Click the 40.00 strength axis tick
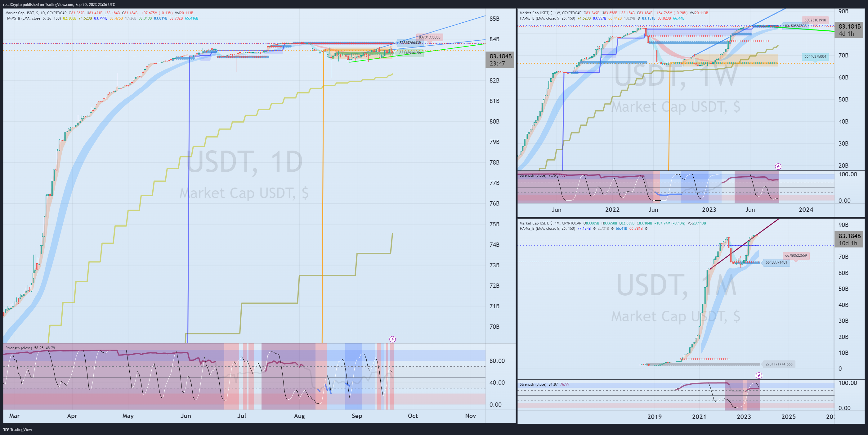This screenshot has width=868, height=435. click(x=497, y=383)
